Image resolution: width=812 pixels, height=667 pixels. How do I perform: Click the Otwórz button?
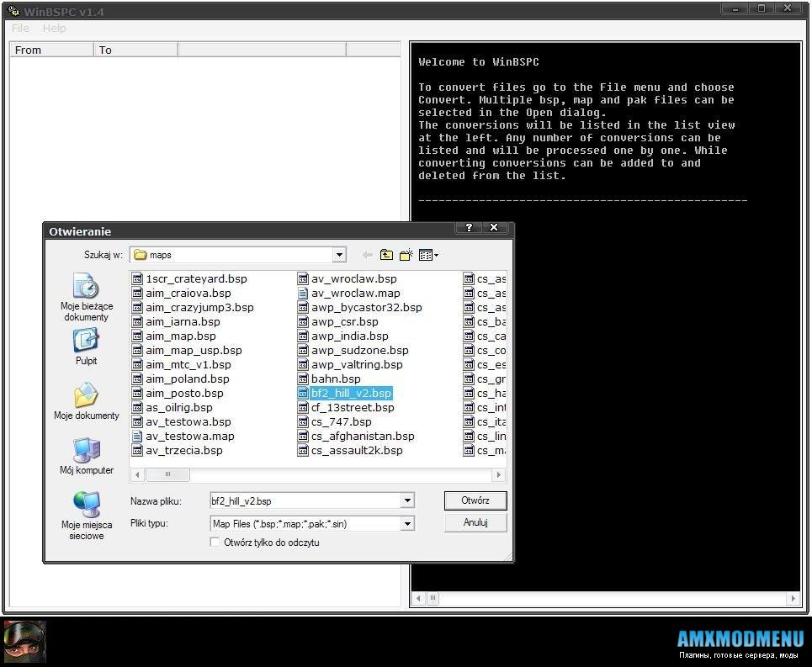475,500
